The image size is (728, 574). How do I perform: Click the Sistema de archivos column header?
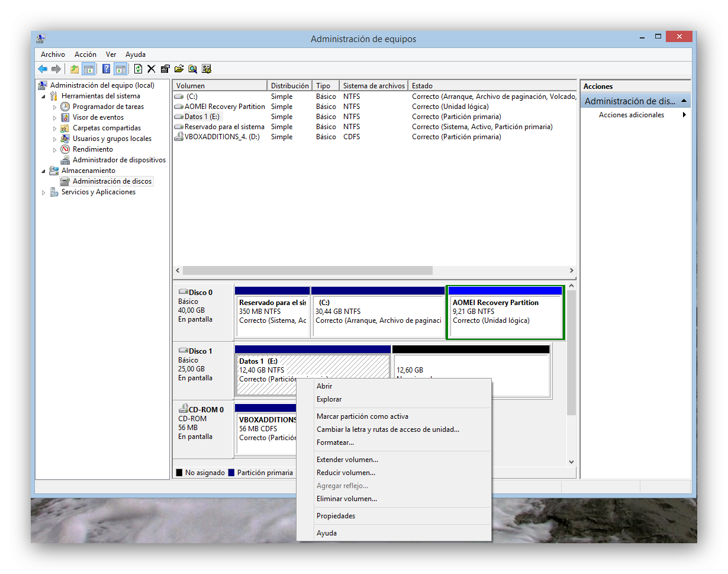click(373, 86)
